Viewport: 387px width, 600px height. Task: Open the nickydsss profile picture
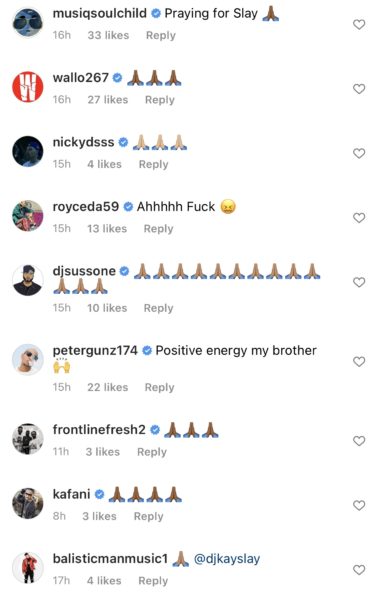tap(28, 151)
